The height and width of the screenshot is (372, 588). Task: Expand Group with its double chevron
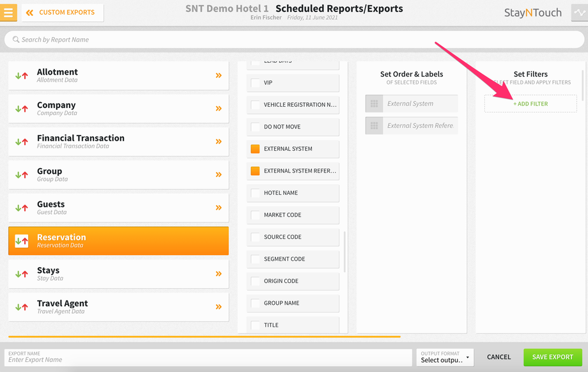click(x=219, y=174)
